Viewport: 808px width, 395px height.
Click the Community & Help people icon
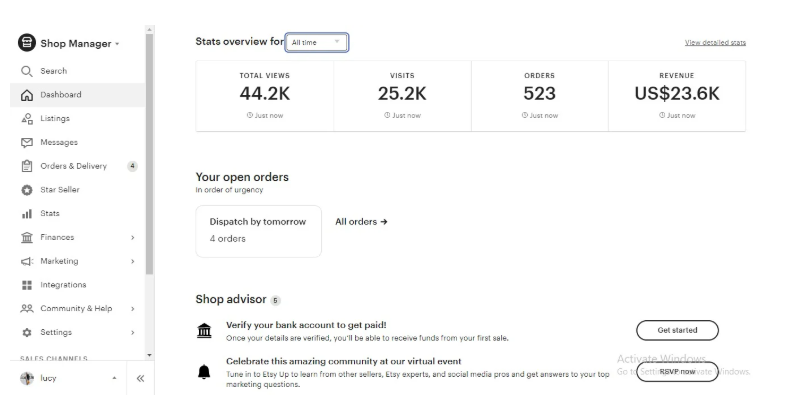(x=27, y=308)
